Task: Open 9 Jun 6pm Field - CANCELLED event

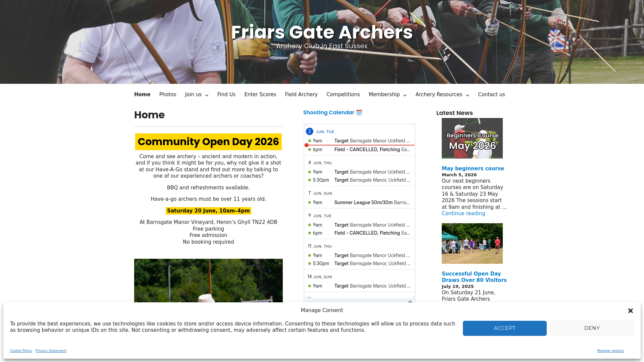Action: 360,233
